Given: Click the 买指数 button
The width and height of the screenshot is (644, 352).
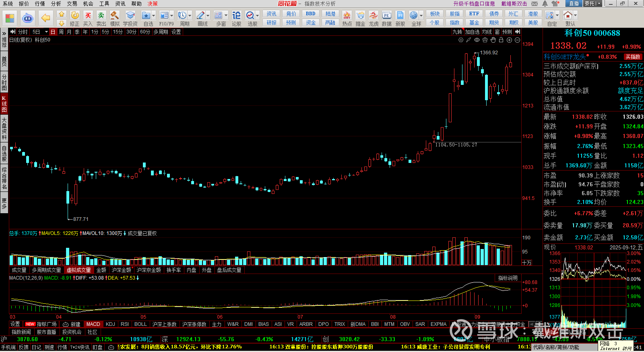Looking at the screenshot, I should click(x=633, y=57).
